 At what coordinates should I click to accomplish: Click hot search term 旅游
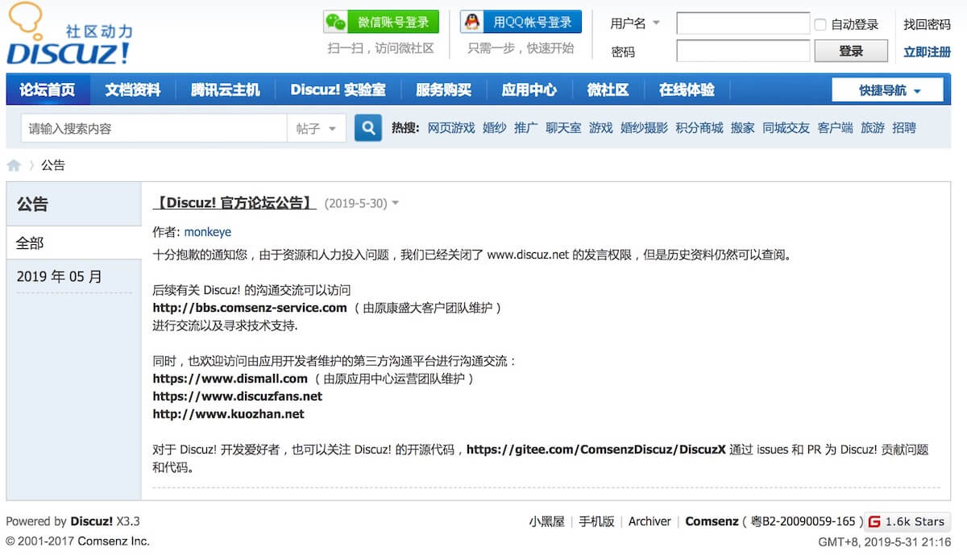point(873,128)
